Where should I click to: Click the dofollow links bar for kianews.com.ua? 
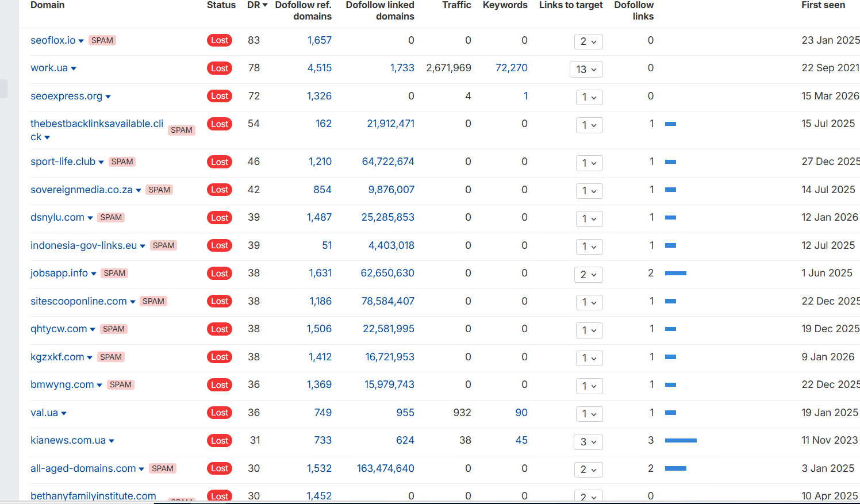(681, 440)
